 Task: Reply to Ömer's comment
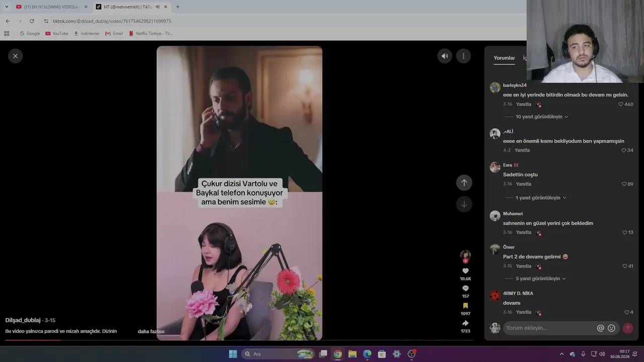pos(523,266)
